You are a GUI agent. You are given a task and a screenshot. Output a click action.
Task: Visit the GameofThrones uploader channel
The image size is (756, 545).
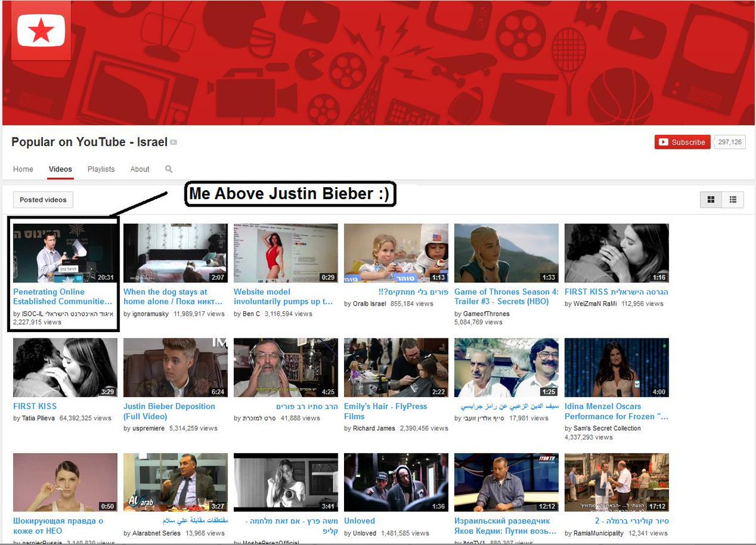486,314
